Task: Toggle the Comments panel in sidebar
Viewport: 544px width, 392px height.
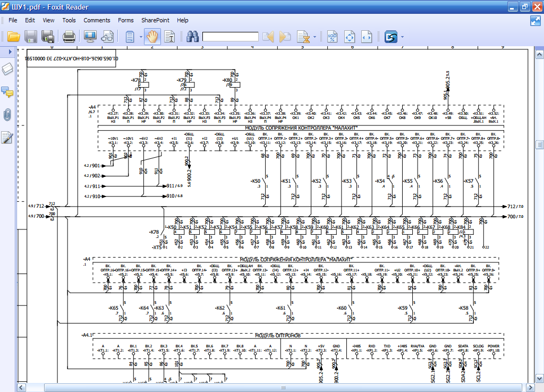Action: click(x=7, y=92)
